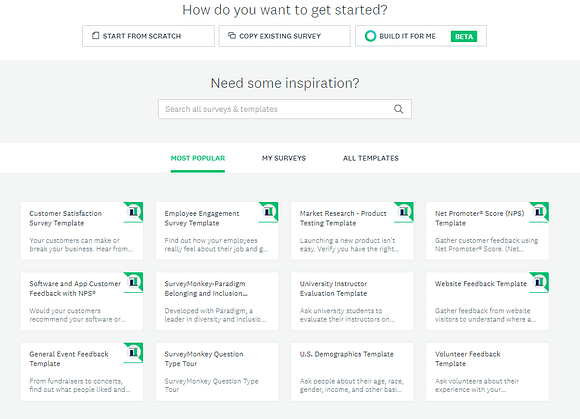This screenshot has width=580, height=419.
Task: Open University Instructor Evaluation Template
Action: tap(352, 301)
